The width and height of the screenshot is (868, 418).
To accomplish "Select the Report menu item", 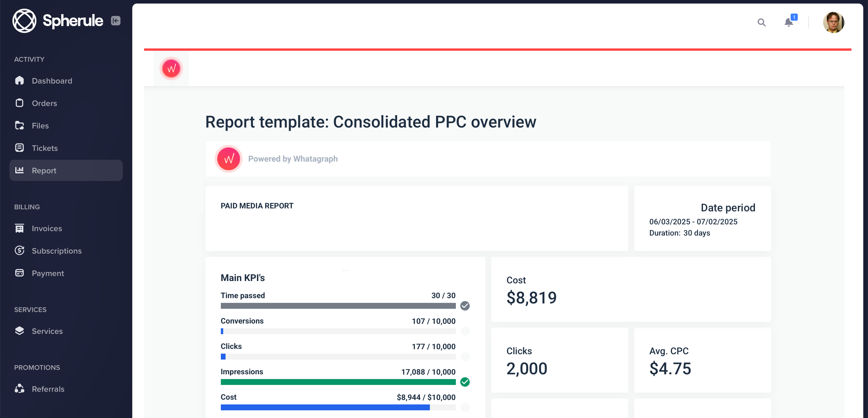I will coord(66,170).
